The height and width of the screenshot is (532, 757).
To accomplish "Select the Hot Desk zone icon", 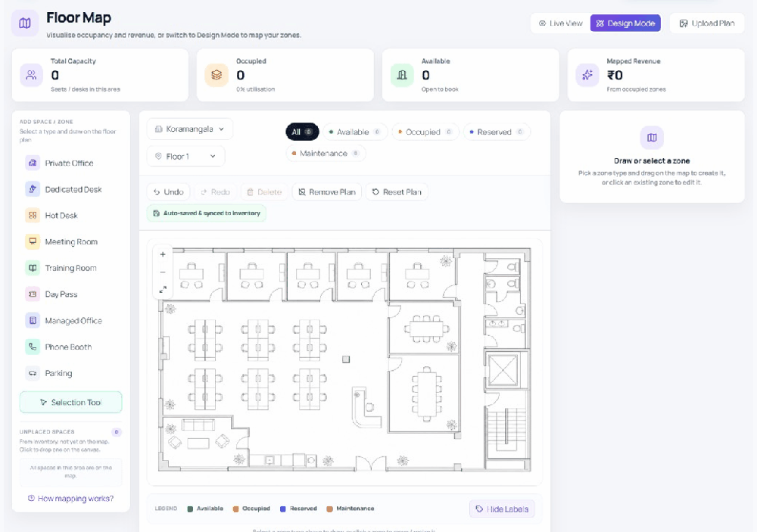I will pos(33,216).
